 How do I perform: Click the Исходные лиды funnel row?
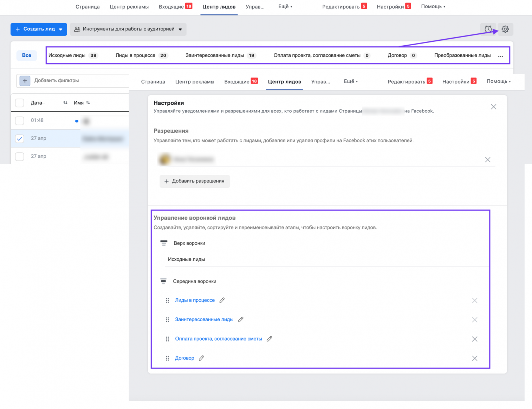(327, 259)
